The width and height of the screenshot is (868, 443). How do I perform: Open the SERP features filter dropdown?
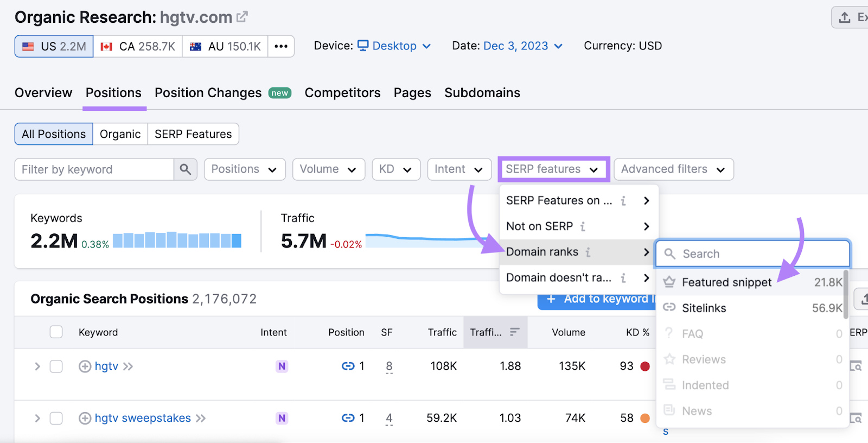coord(553,169)
